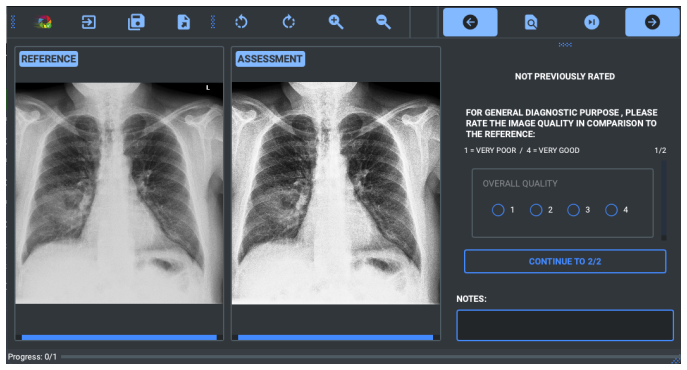Click the REFERENCE chest X-ray image

[x=119, y=193]
